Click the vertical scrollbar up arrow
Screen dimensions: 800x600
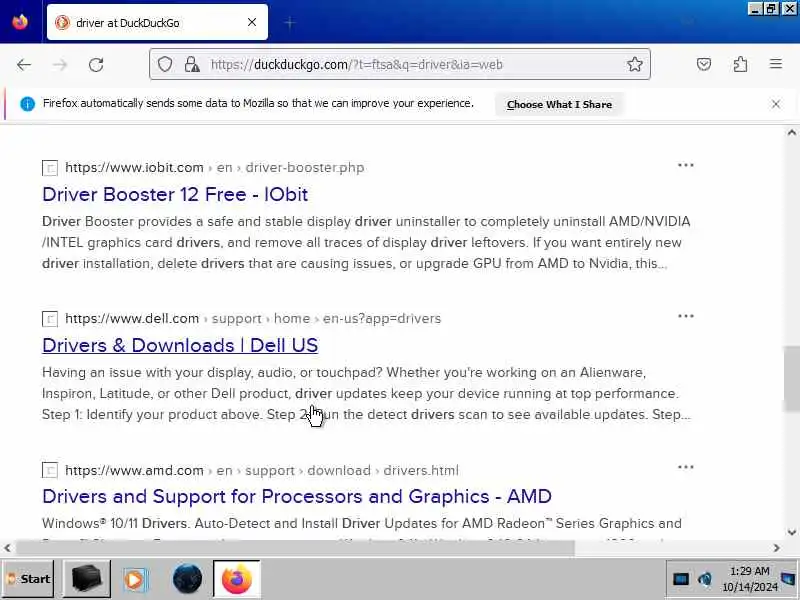click(x=791, y=133)
